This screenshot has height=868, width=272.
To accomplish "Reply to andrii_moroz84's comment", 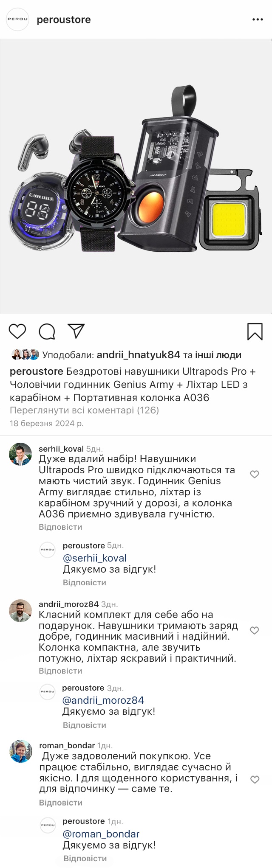I will coord(60,671).
